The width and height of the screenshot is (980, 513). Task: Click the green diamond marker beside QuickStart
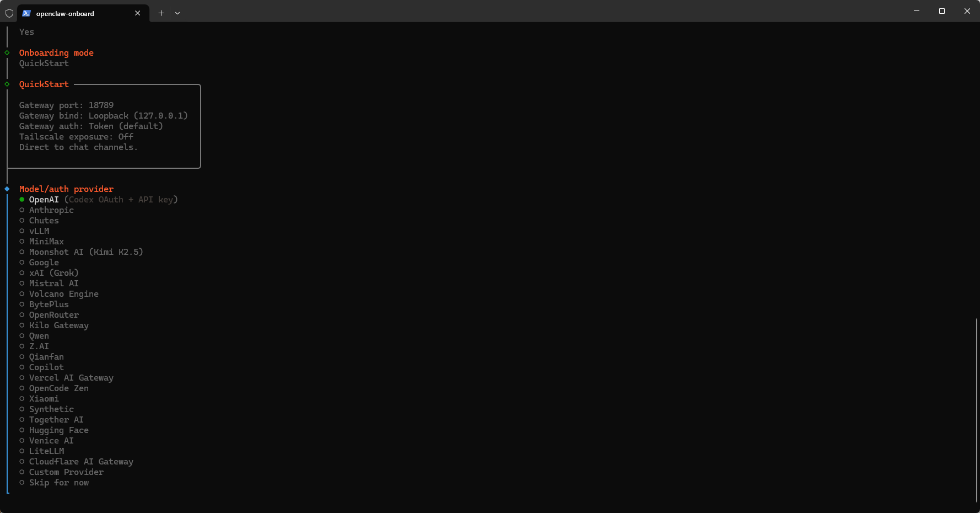7,84
